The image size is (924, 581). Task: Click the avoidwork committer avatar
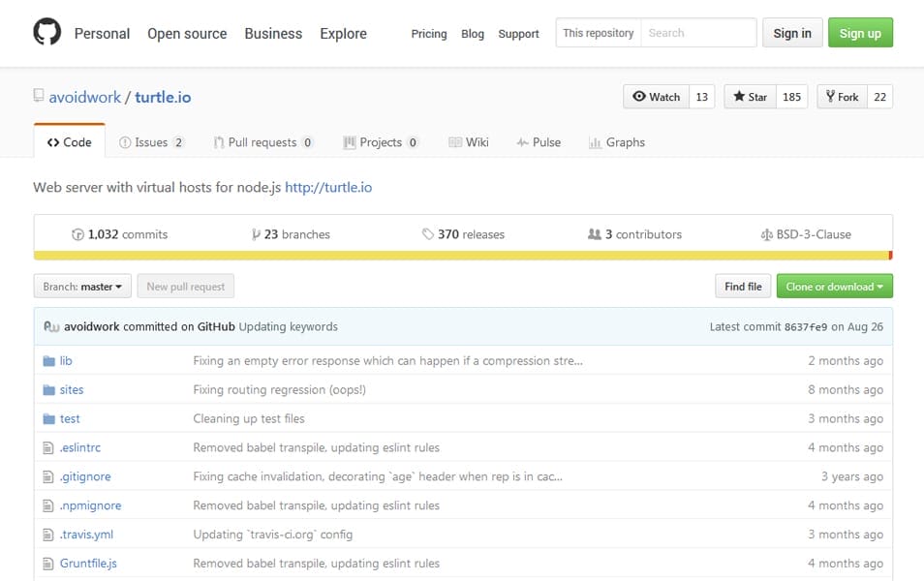(x=51, y=327)
